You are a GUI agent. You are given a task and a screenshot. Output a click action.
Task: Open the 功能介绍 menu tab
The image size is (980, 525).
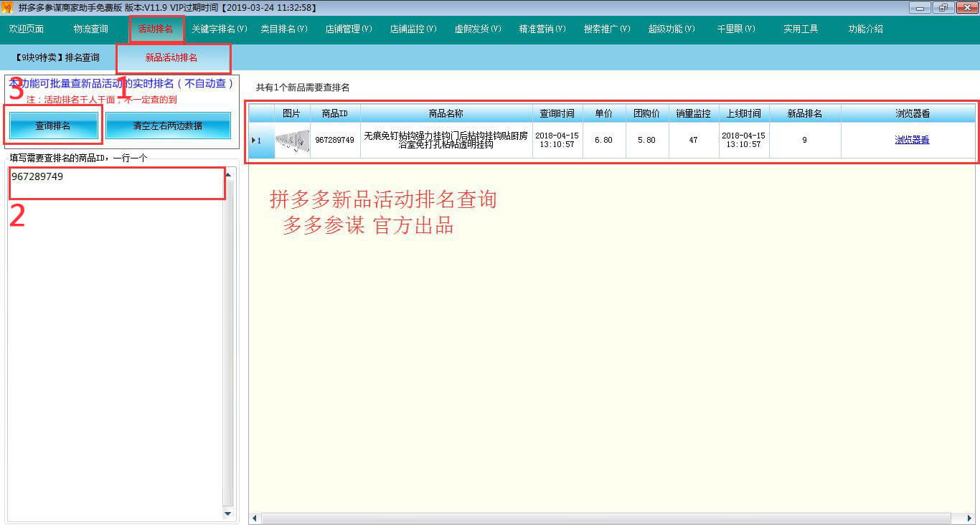click(x=865, y=29)
